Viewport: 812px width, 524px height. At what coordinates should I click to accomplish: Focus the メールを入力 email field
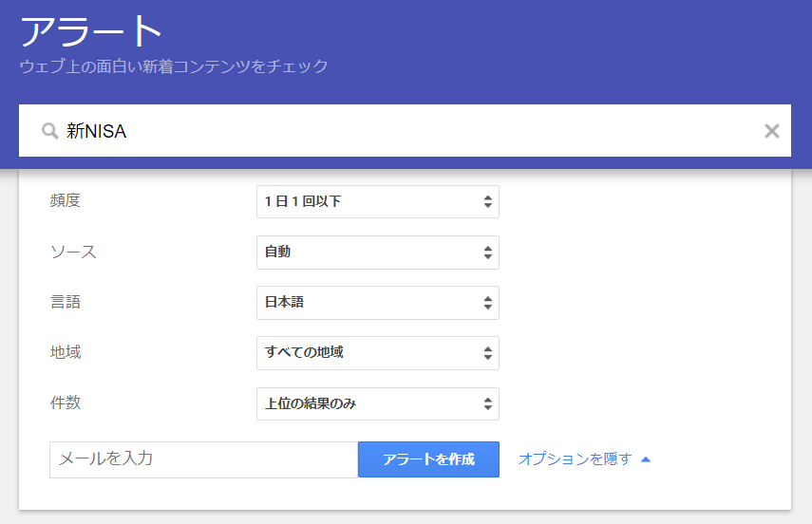tap(203, 459)
